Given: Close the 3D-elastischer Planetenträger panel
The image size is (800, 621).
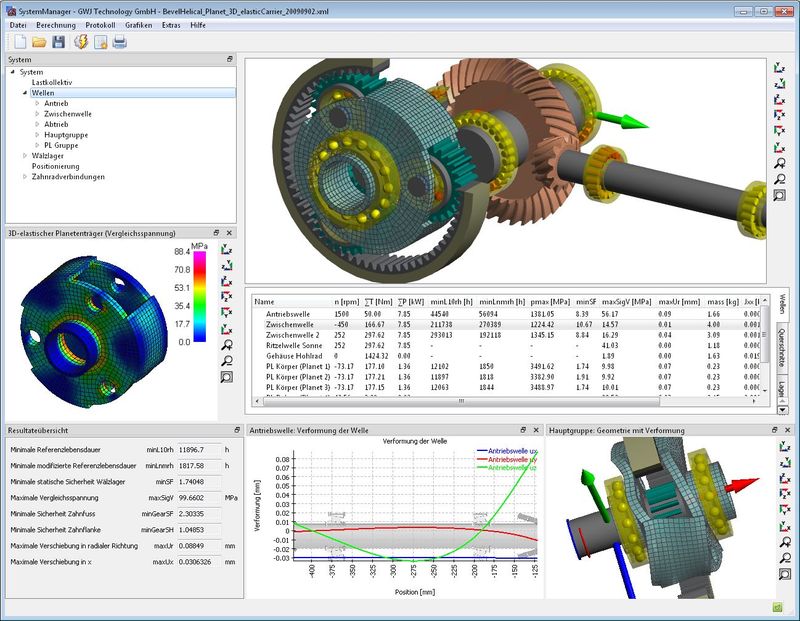Looking at the screenshot, I should coord(229,232).
